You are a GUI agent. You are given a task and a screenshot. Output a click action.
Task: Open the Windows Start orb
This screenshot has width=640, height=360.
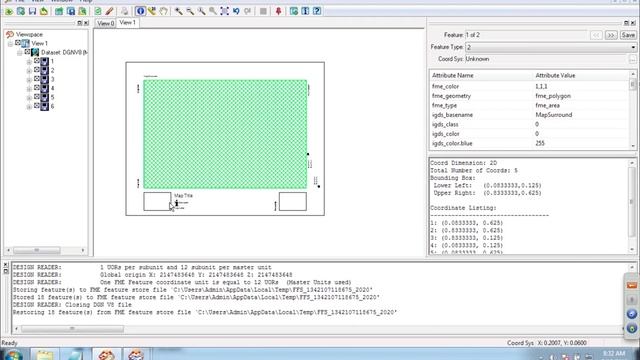[x=13, y=354]
